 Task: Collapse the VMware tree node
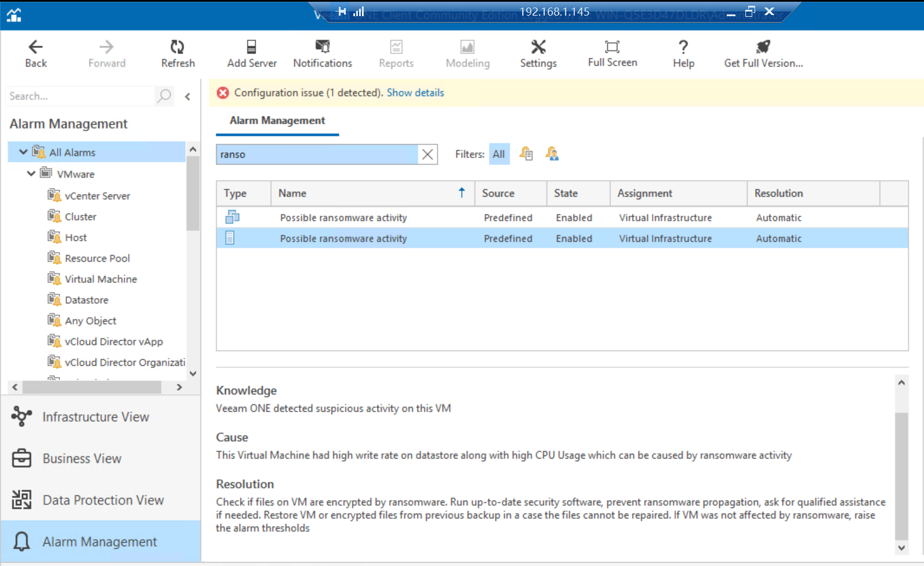[x=31, y=173]
